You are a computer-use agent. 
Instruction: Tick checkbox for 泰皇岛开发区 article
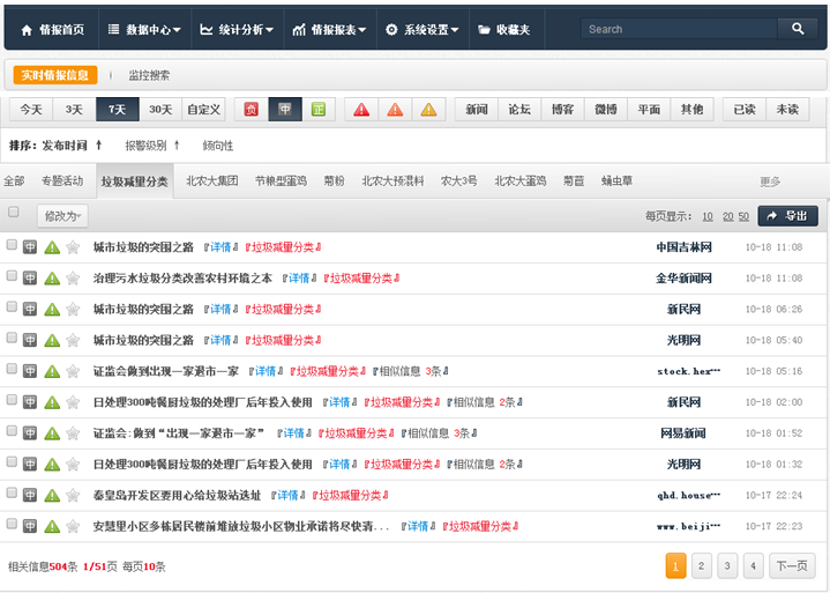click(12, 492)
